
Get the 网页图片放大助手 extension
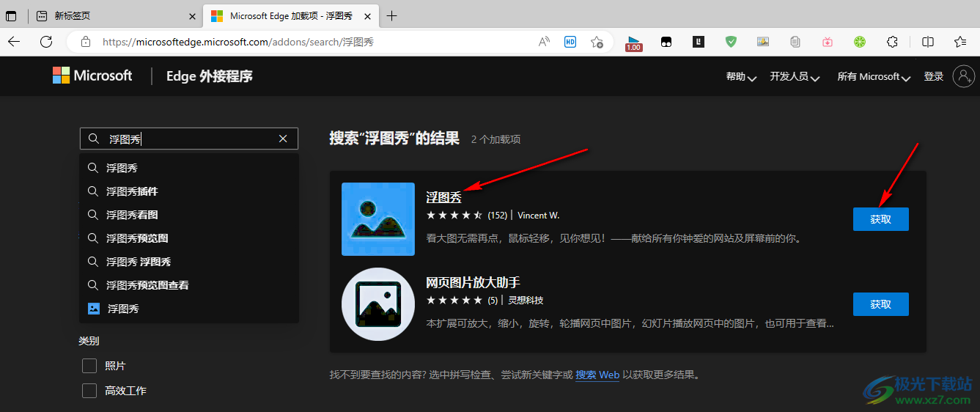880,304
